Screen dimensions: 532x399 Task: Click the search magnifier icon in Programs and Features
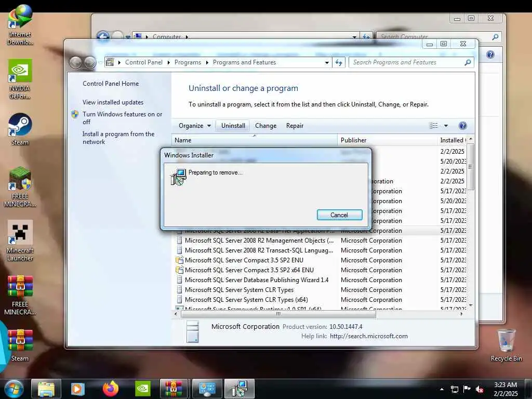[x=468, y=62]
